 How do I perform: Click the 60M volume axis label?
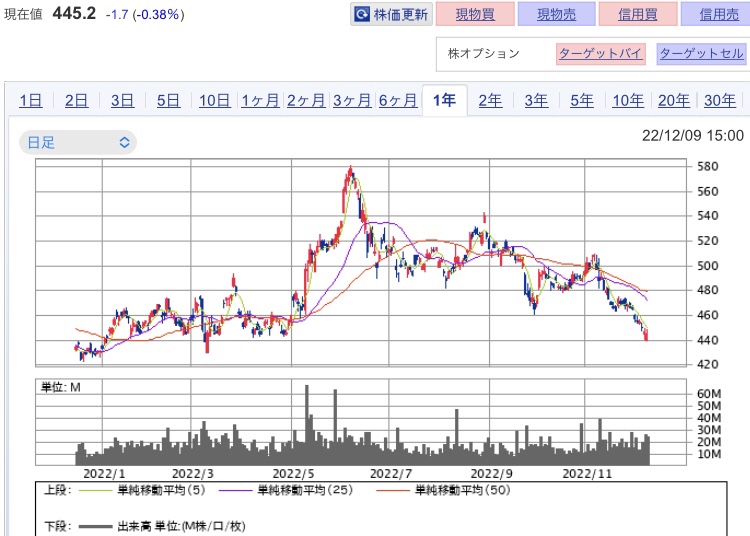709,394
